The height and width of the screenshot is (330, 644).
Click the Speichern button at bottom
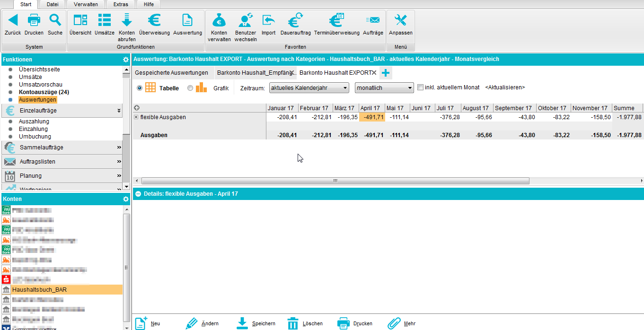click(256, 323)
